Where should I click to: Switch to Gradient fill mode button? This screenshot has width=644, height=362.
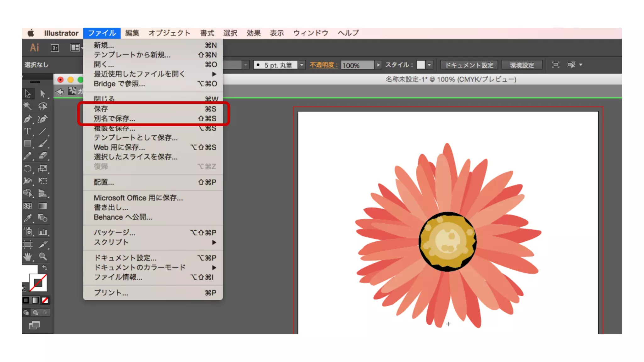(36, 300)
